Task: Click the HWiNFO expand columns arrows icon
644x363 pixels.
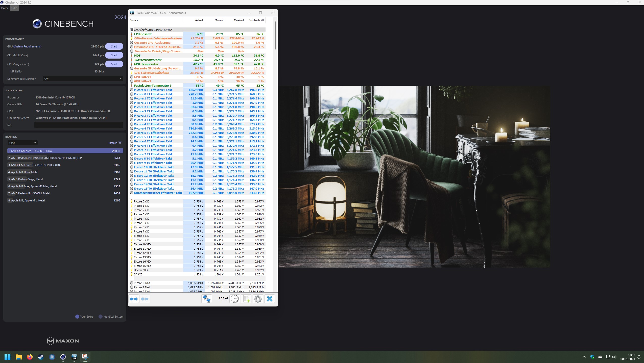Action: (x=134, y=299)
